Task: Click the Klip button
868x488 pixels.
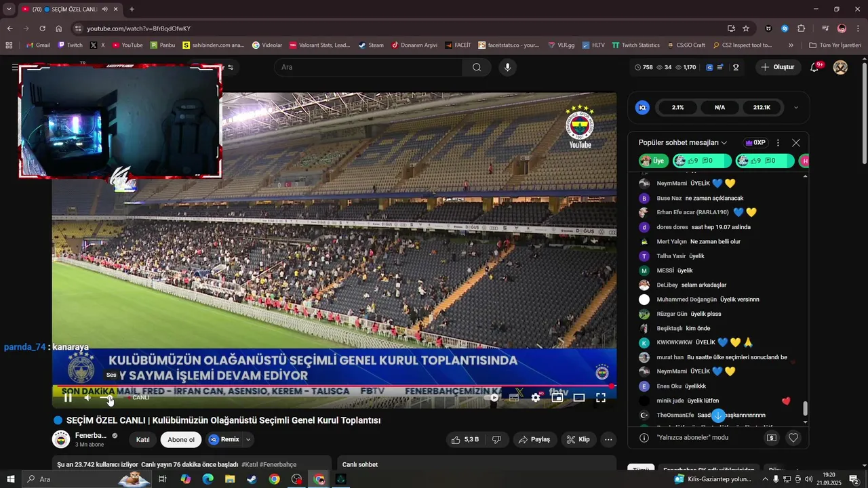Action: point(578,439)
